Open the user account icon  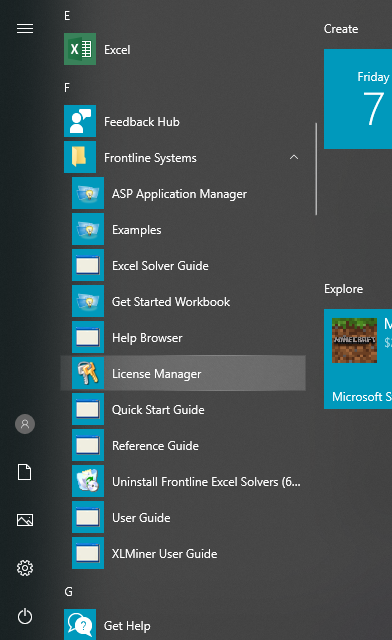(x=25, y=424)
